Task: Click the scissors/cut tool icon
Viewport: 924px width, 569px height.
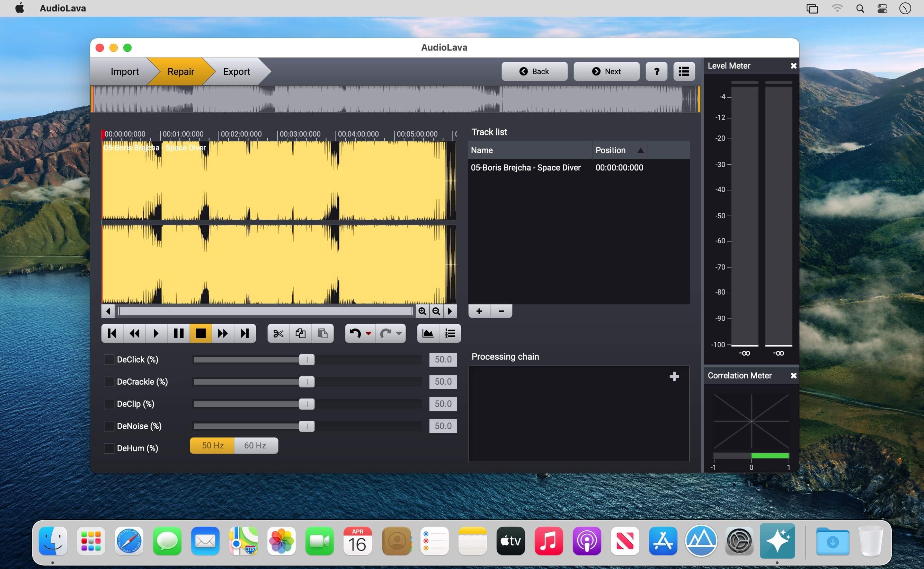Action: [278, 333]
